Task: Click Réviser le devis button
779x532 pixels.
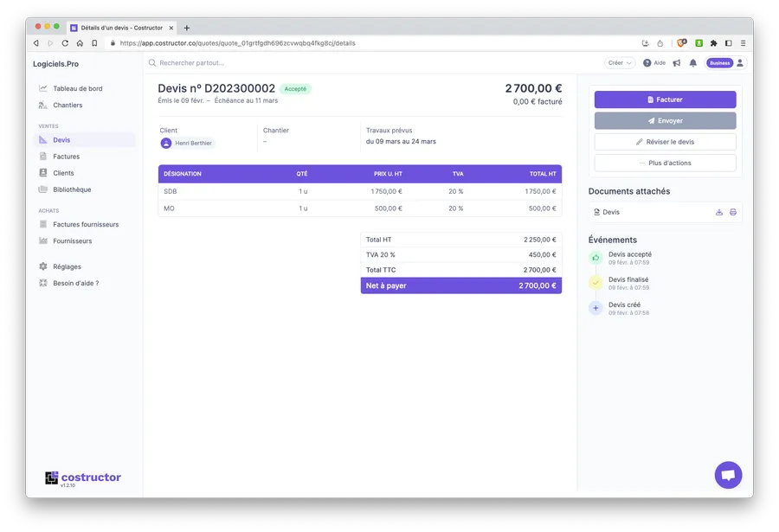Action: click(665, 142)
